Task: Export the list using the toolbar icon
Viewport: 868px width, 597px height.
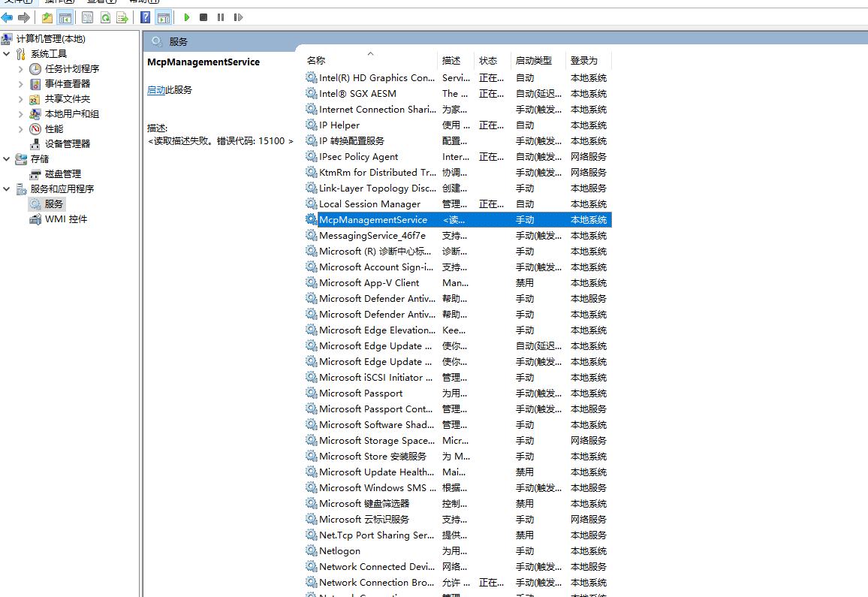Action: (122, 18)
